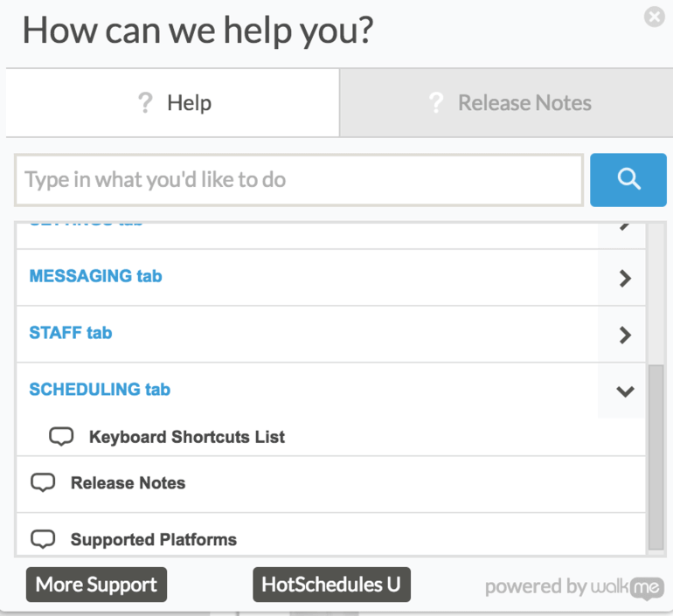Screen dimensions: 673x616
Task: Expand the partially hidden SETTINGS tab chevron
Action: (x=625, y=227)
